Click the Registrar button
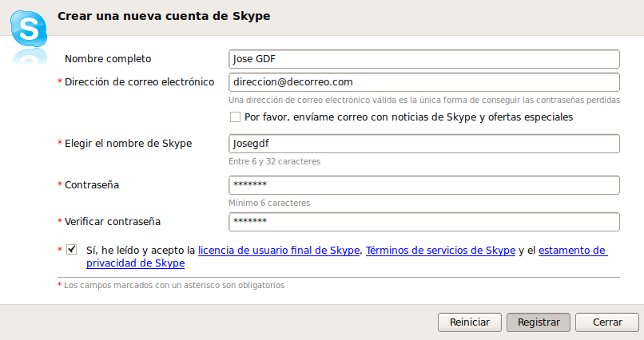 pyautogui.click(x=539, y=322)
